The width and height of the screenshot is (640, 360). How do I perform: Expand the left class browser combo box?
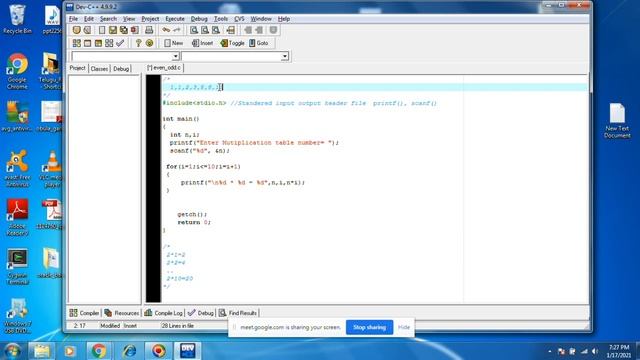click(x=175, y=56)
